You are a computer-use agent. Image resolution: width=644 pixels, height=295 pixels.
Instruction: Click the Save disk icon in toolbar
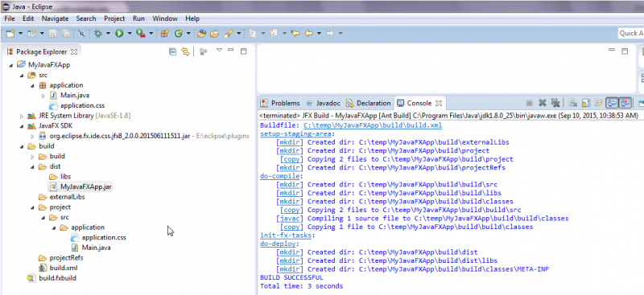point(52,34)
